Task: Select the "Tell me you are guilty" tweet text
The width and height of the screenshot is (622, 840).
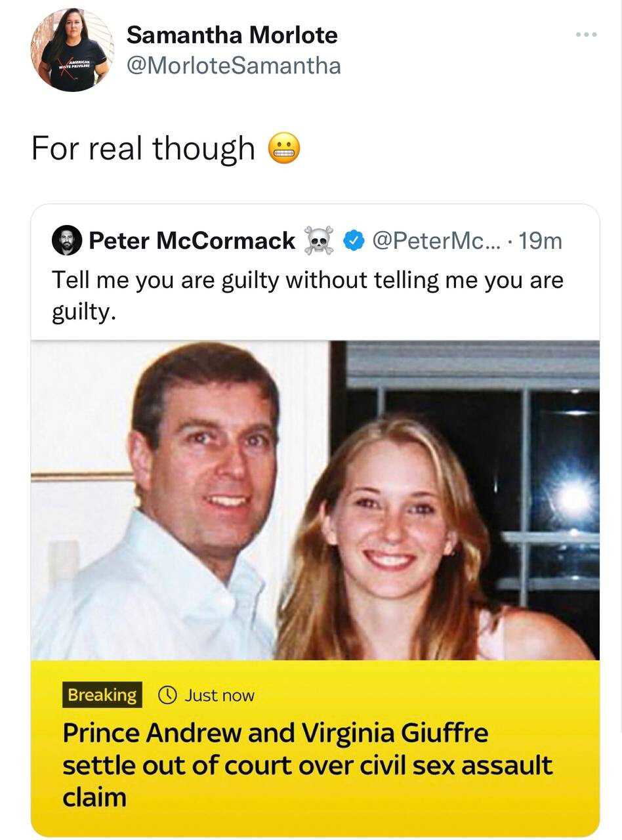Action: click(307, 296)
